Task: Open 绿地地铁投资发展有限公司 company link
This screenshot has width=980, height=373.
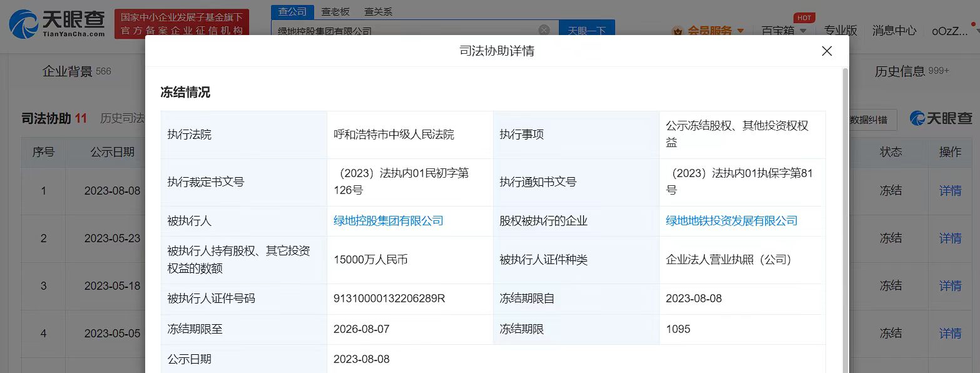Action: (x=732, y=221)
